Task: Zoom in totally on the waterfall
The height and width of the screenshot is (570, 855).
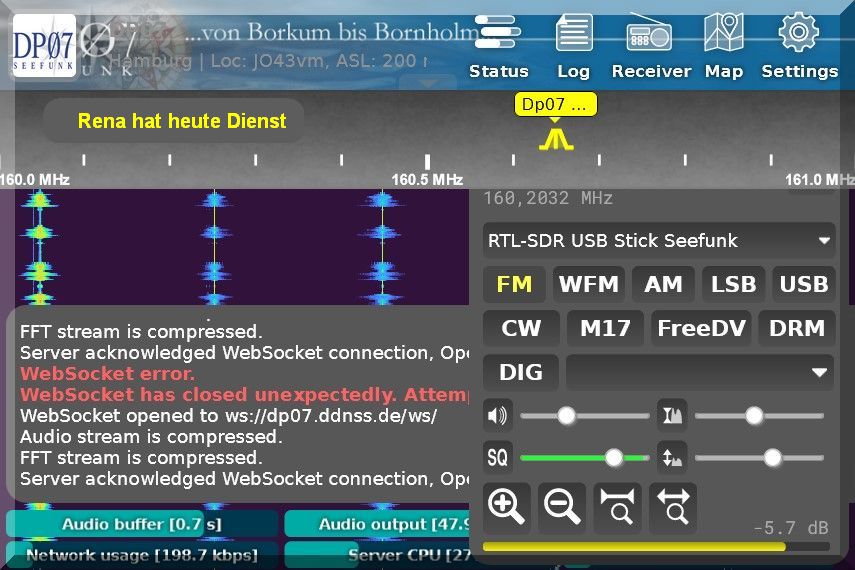Action: point(617,507)
